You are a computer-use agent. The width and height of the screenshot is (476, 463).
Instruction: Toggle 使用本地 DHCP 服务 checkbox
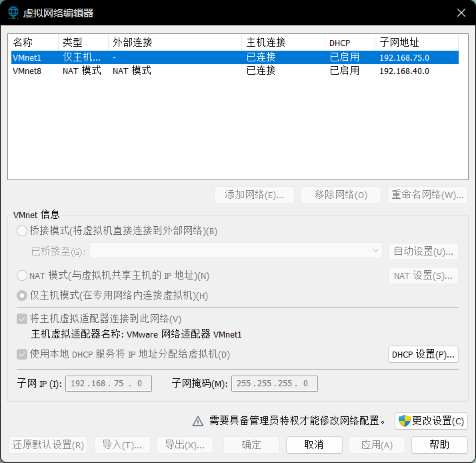[x=22, y=354]
